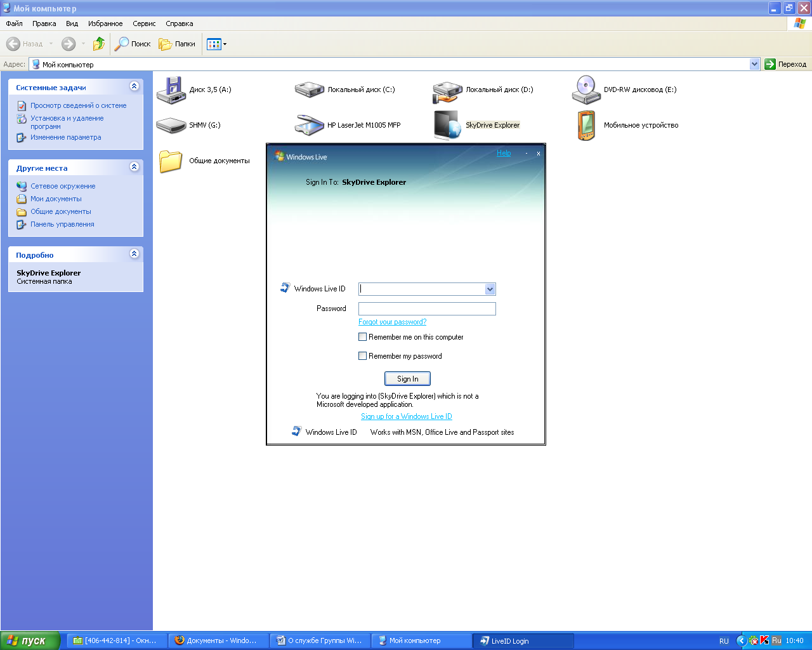Click the Back (Назад) arrow icon
Viewport: 812px width, 650px height.
13,44
